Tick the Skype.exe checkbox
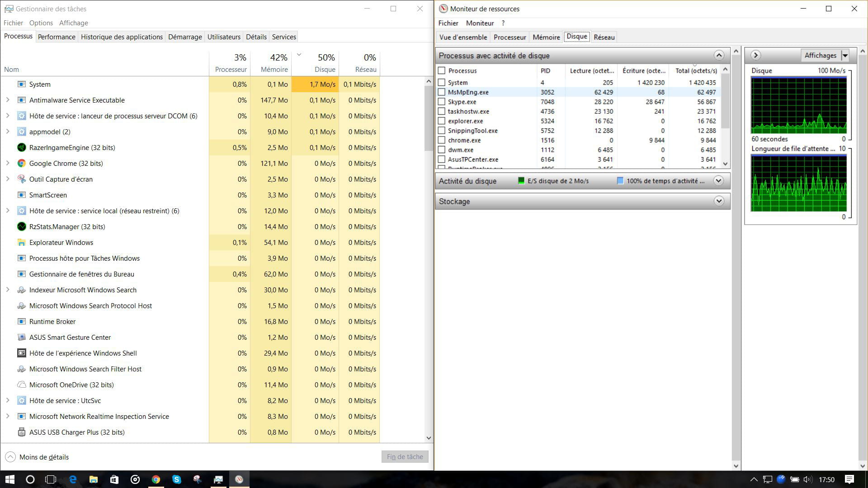Viewport: 868px width, 488px height. (x=442, y=102)
